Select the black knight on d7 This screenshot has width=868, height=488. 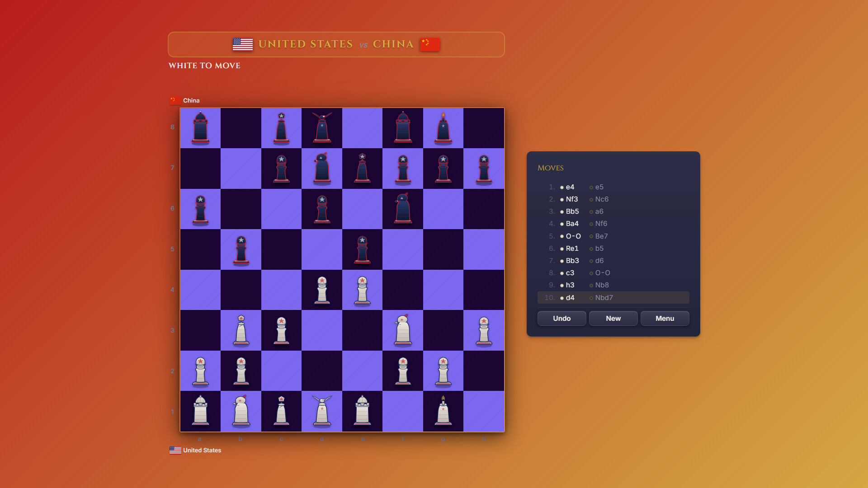tap(322, 168)
